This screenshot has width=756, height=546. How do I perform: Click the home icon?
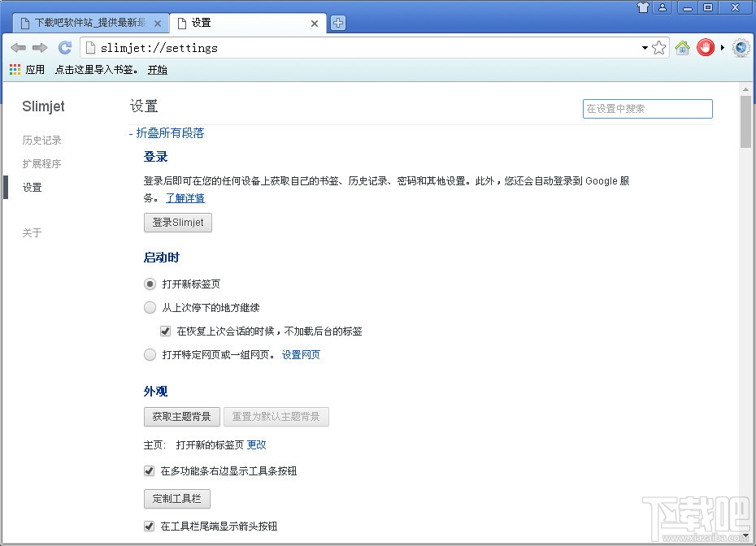[x=682, y=47]
